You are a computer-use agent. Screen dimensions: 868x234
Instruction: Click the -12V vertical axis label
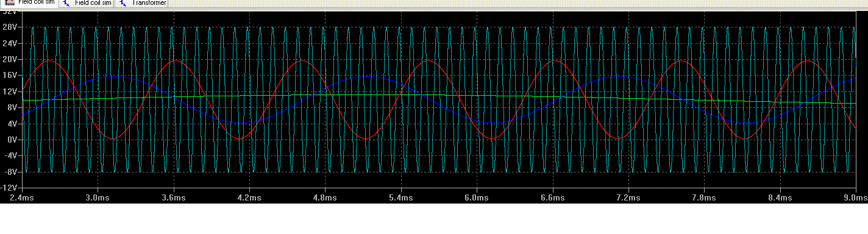click(x=9, y=188)
